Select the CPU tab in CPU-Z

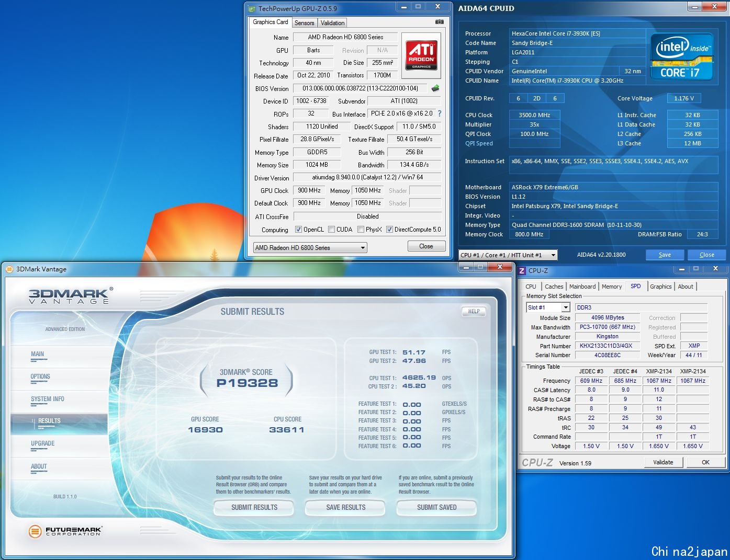531,287
